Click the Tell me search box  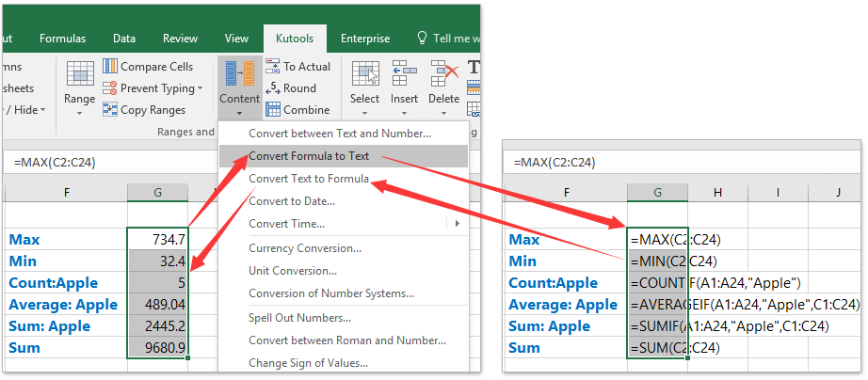pyautogui.click(x=450, y=39)
